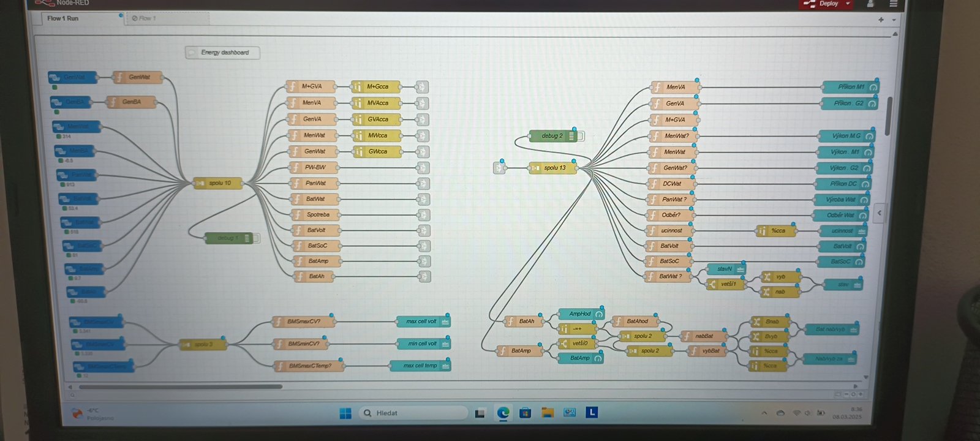Screen dimensions: 980x441
Task: Select the Odběr? function node
Action: click(670, 216)
